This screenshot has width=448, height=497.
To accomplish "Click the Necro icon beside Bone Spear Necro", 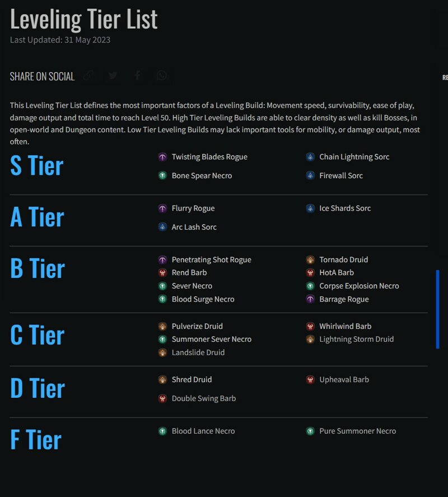I will click(162, 175).
